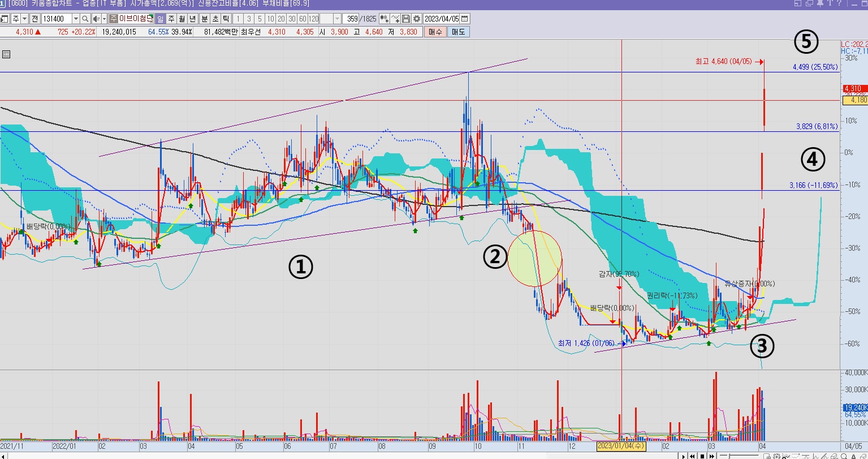Image resolution: width=868 pixels, height=459 pixels.
Task: Click the save chart floppy disk icon
Action: click(406, 19)
